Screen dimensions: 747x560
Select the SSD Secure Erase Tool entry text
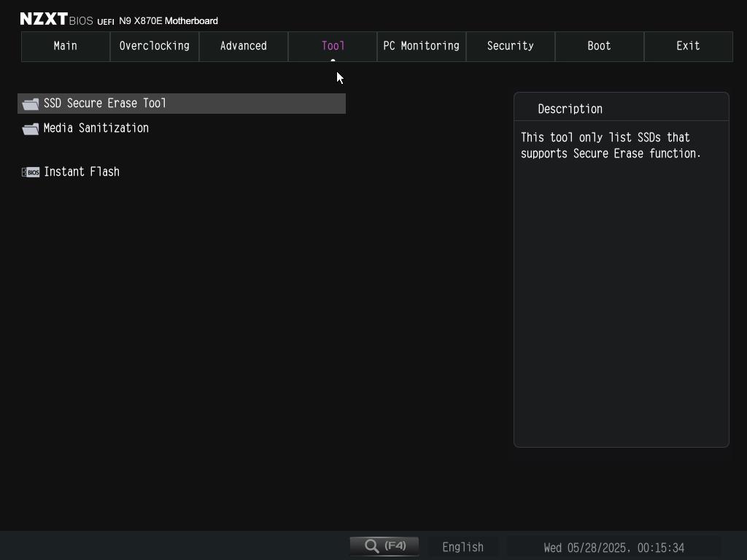coord(105,104)
